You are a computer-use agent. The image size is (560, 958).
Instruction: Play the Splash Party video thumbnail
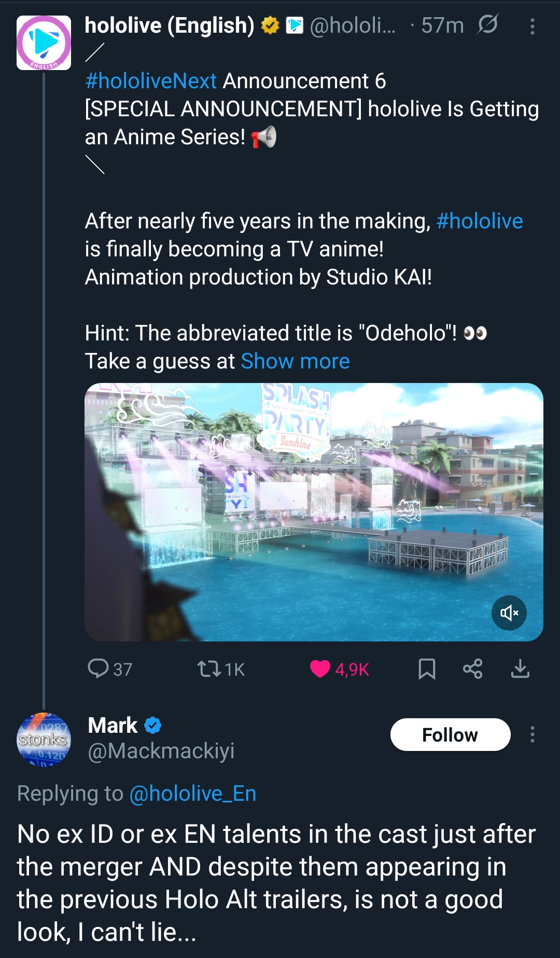pyautogui.click(x=314, y=512)
